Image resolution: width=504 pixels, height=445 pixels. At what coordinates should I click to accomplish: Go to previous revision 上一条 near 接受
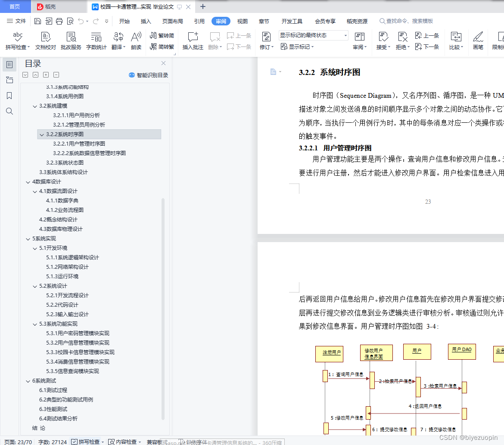click(427, 35)
